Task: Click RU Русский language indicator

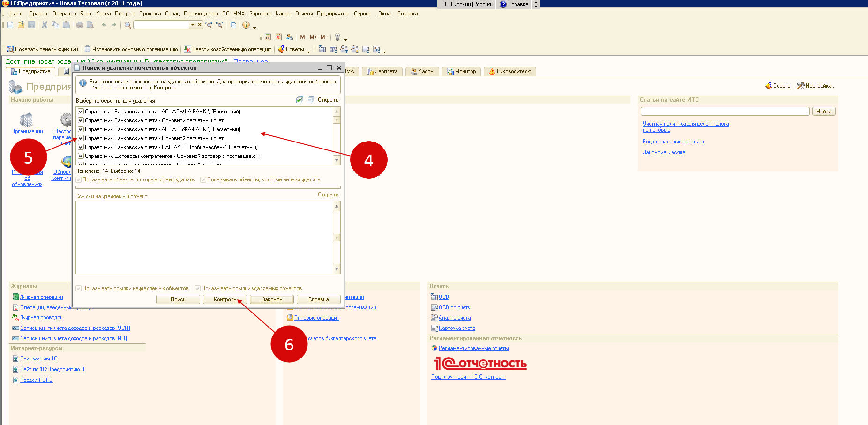Action: (x=467, y=4)
